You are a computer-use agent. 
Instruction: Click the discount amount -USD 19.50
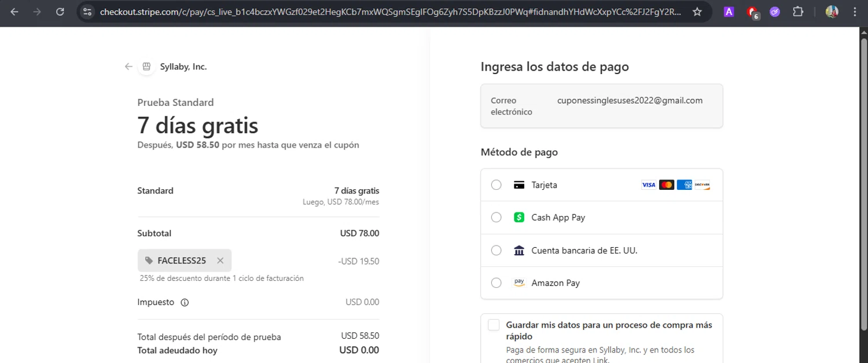pos(359,261)
